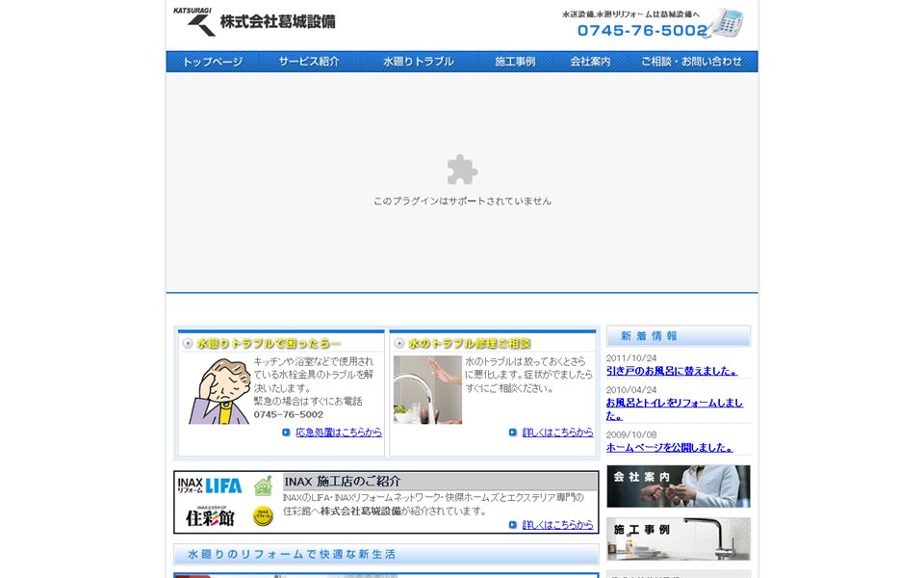Image resolution: width=924 pixels, height=578 pixels.
Task: Open ご相談・お問い合わせ menu item
Action: coord(691,62)
